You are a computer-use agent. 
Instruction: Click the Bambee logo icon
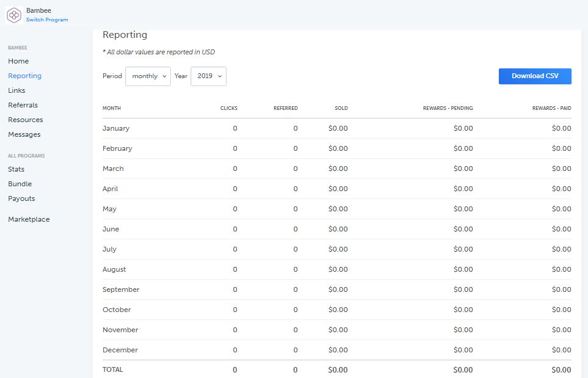pos(14,15)
